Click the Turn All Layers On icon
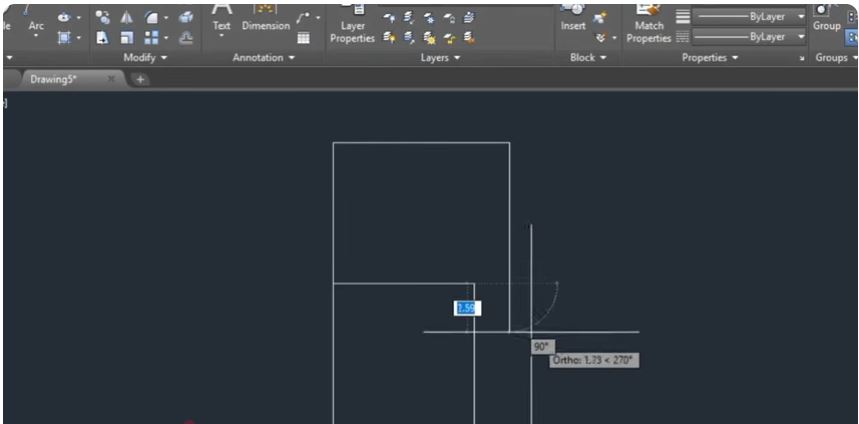The width and height of the screenshot is (859, 424). coord(389,38)
